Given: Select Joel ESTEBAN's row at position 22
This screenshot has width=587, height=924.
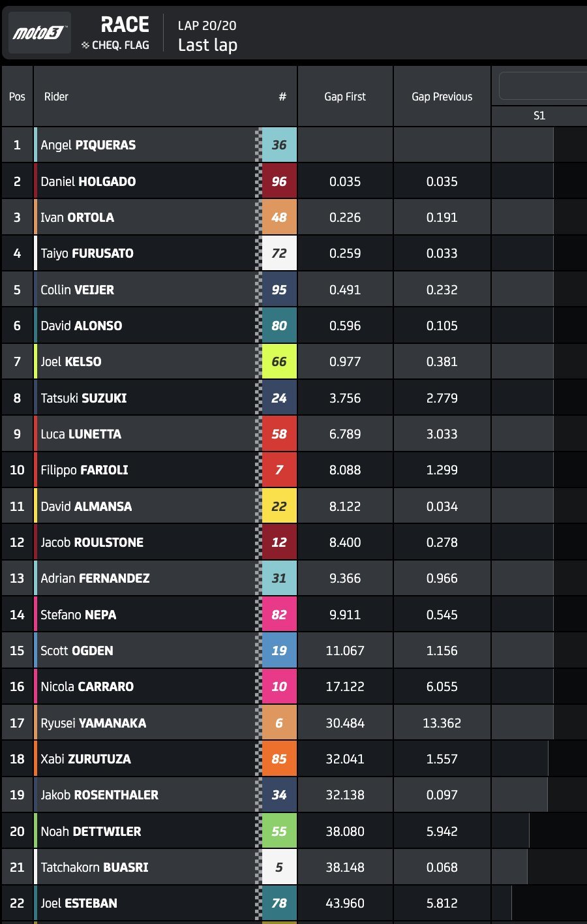Looking at the screenshot, I should coord(79,903).
